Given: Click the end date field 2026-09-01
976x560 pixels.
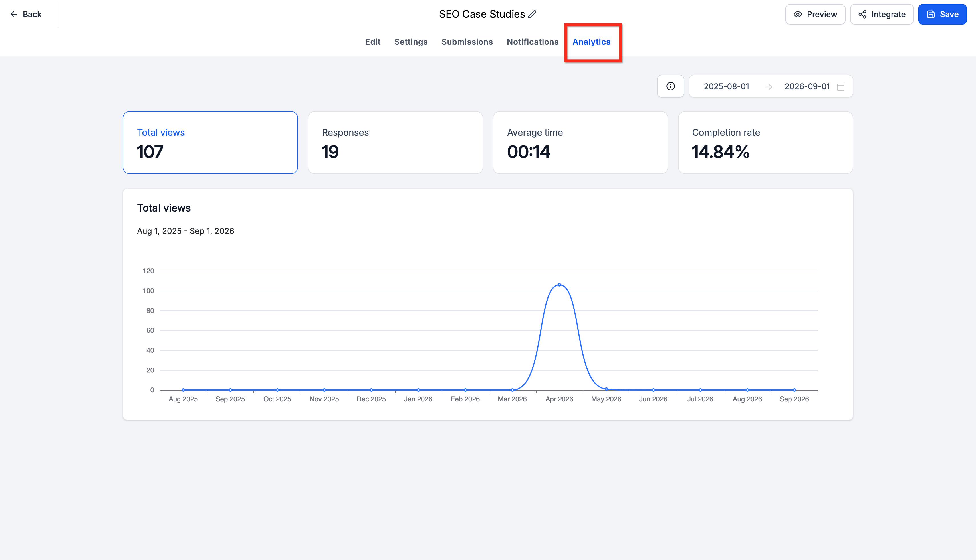Looking at the screenshot, I should tap(807, 87).
